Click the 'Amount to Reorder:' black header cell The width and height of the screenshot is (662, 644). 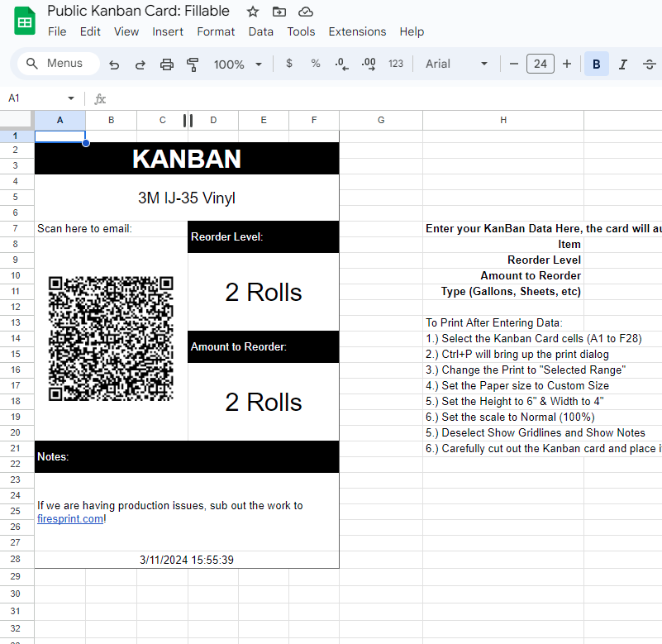coord(263,346)
